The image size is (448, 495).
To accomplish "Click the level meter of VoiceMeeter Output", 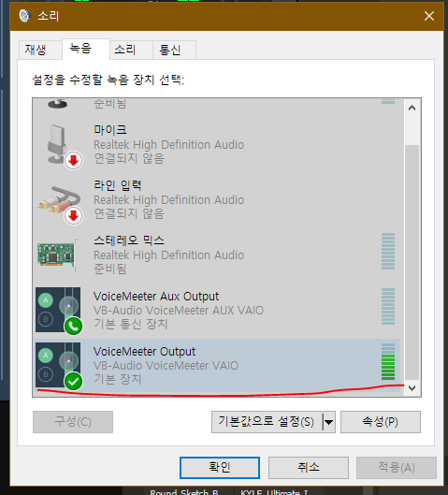I will click(388, 362).
